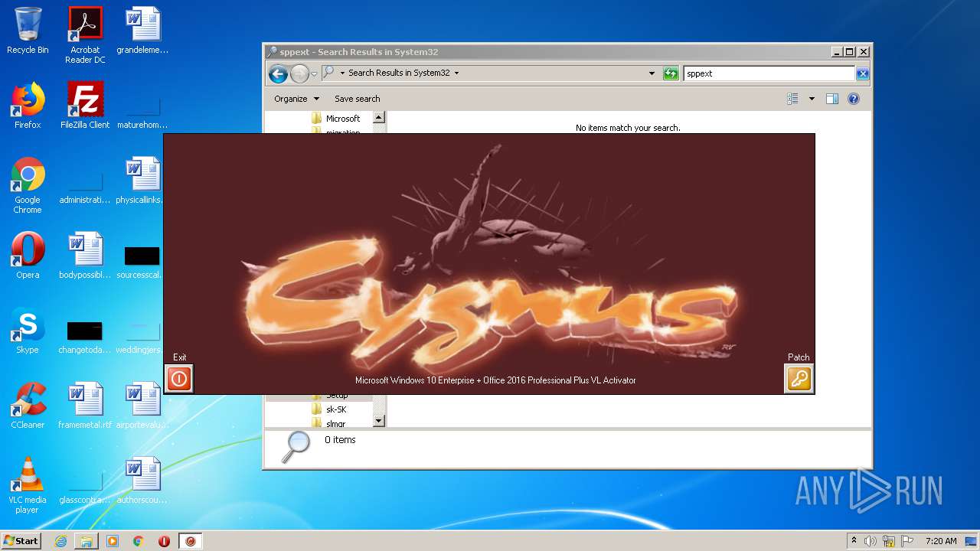980x551 pixels.
Task: Open Internet Explorer from taskbar
Action: click(x=60, y=541)
